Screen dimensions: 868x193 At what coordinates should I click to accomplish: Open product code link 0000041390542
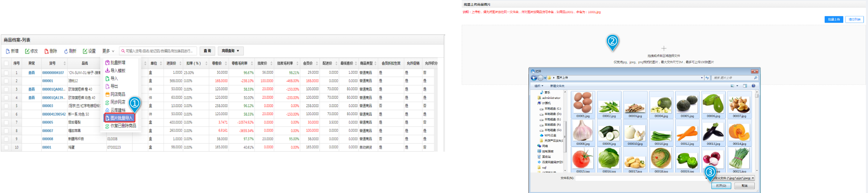pos(54,114)
